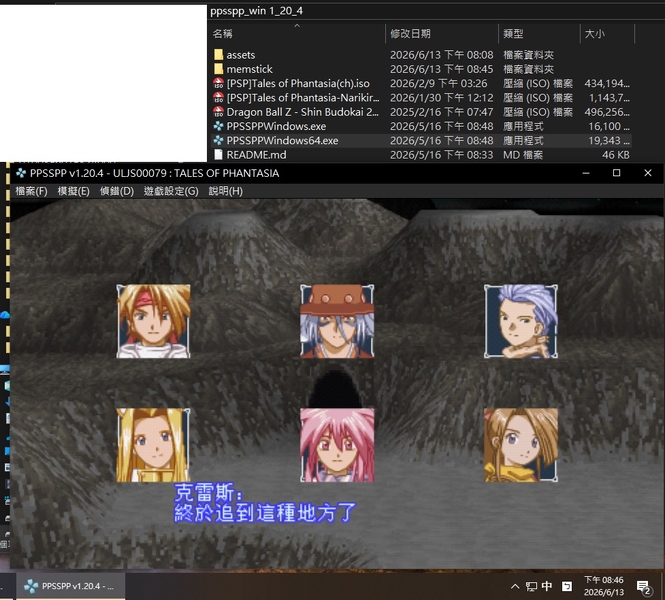Click ISO icon of Tales of Phantasia(ch).iso
665x600 pixels.
tap(218, 83)
